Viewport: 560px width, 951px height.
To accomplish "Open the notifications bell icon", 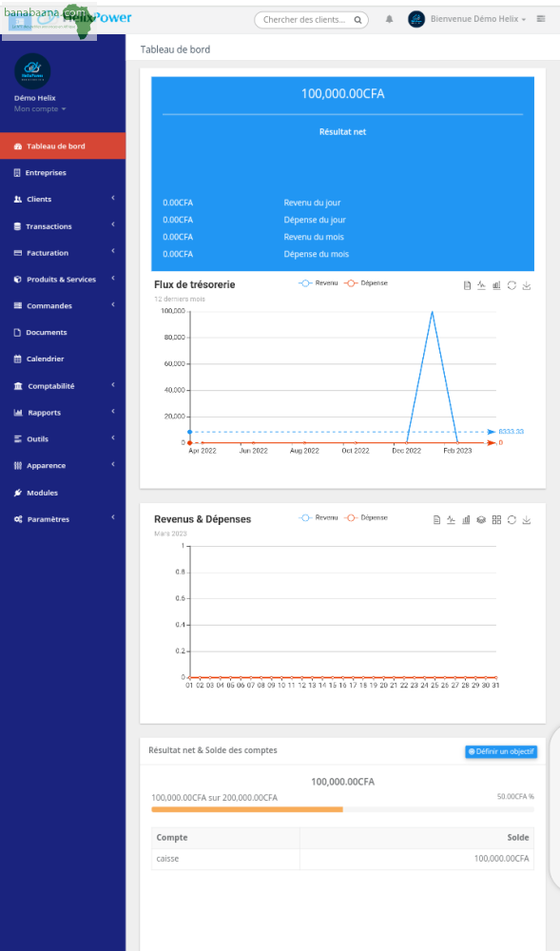I will point(389,19).
